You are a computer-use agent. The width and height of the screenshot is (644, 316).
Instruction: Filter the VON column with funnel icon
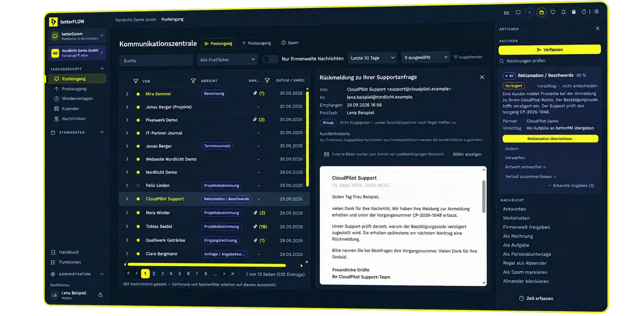(136, 81)
